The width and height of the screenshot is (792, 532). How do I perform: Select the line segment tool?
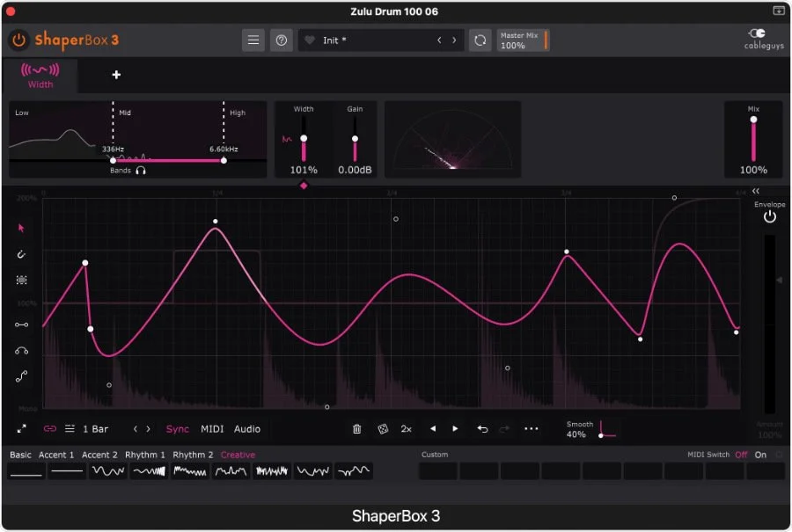pyautogui.click(x=21, y=324)
